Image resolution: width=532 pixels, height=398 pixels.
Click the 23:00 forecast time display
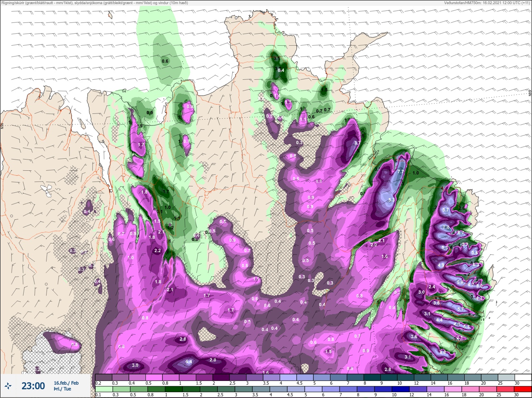tap(33, 386)
